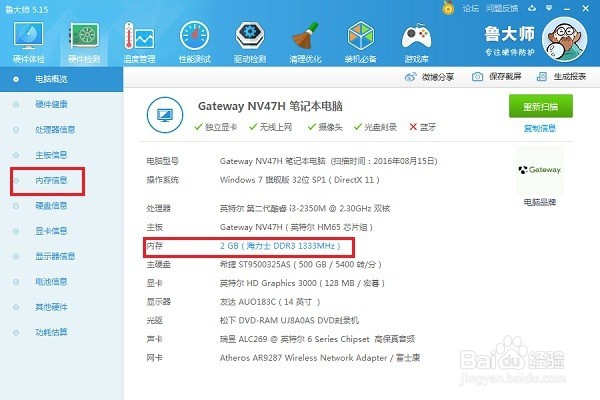Image resolution: width=600 pixels, height=400 pixels.
Task: Open 功耗估算 in the sidebar
Action: click(51, 332)
